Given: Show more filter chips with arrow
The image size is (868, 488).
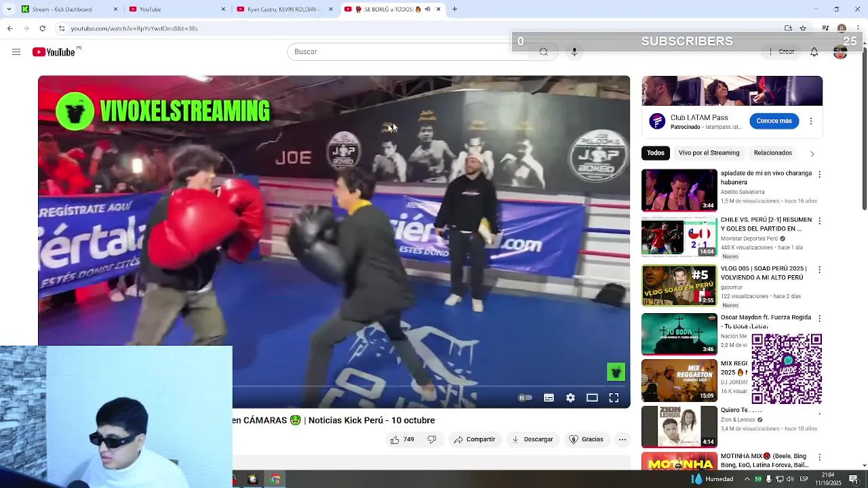Looking at the screenshot, I should [x=812, y=153].
